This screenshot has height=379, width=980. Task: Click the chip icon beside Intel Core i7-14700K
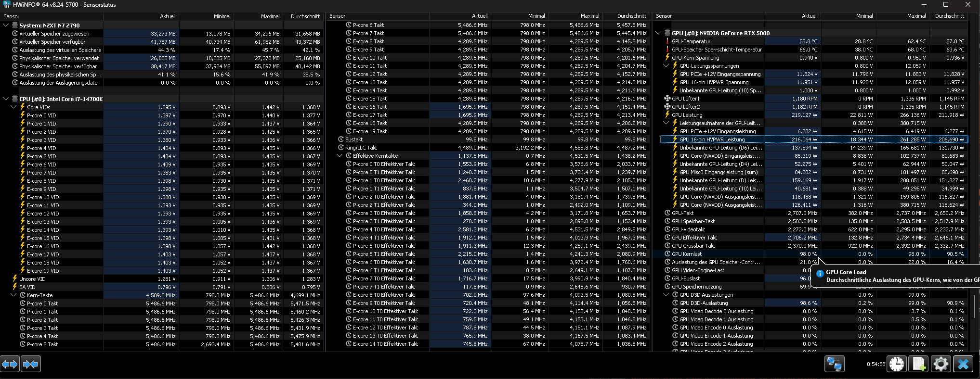pos(15,99)
